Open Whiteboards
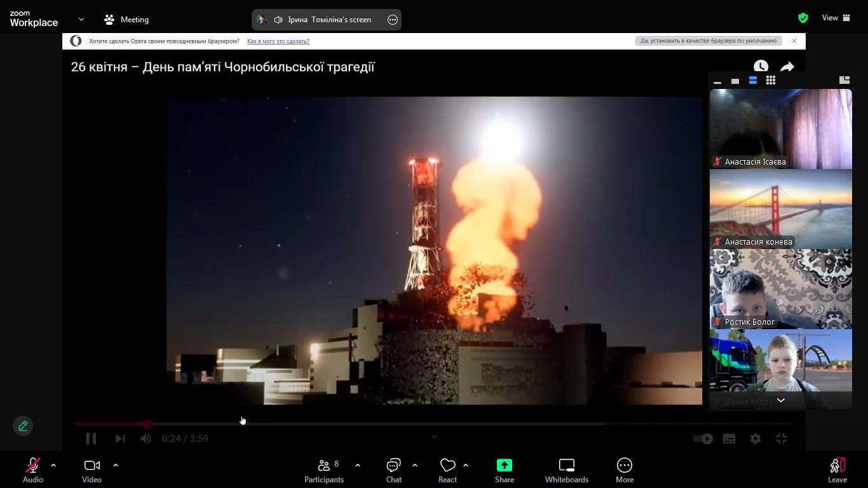 point(567,471)
